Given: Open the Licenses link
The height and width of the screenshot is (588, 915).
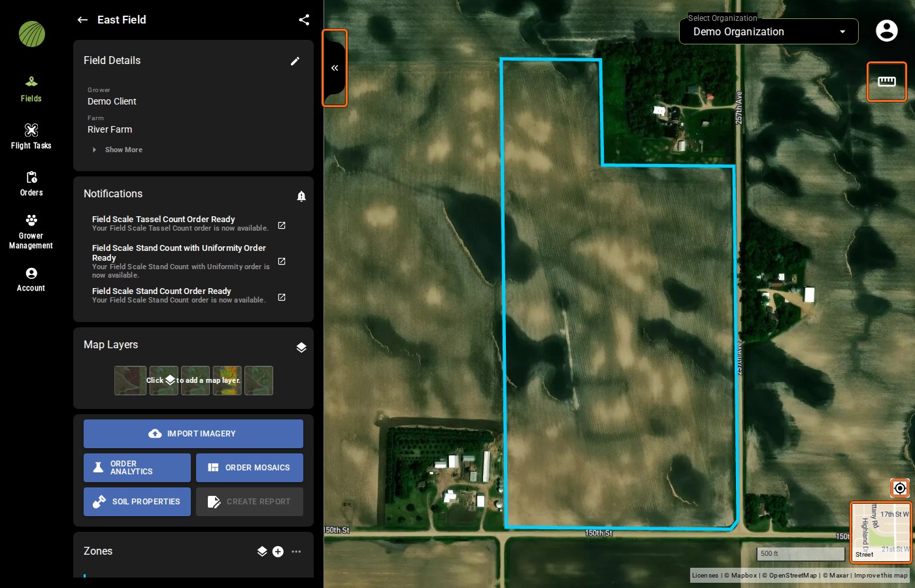Looking at the screenshot, I should [x=705, y=576].
